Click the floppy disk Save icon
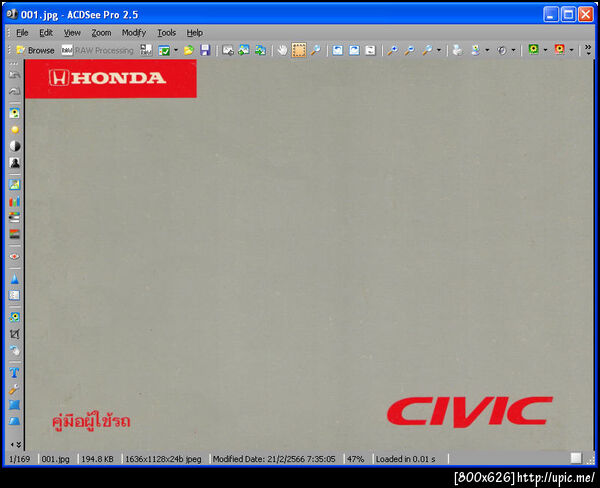The width and height of the screenshot is (600, 488). click(x=205, y=50)
